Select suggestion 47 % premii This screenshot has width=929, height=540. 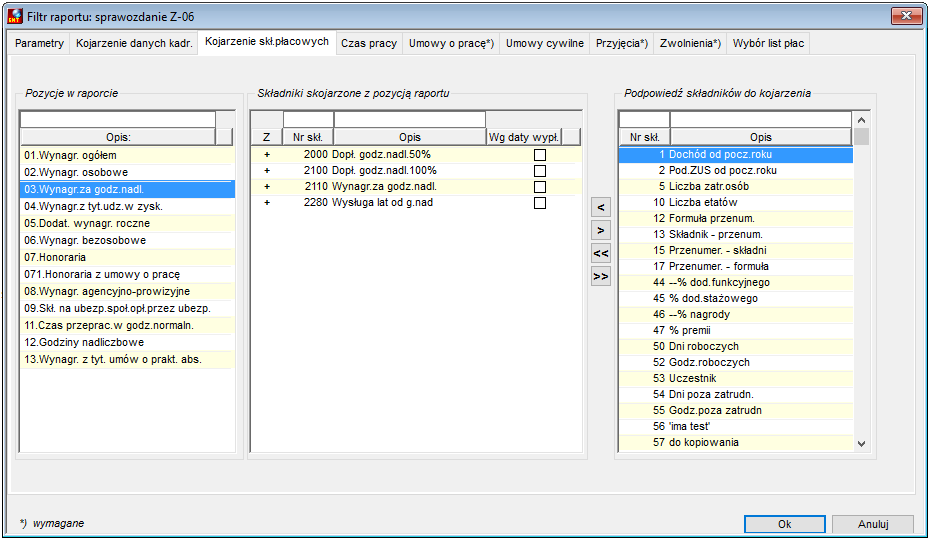(x=736, y=331)
